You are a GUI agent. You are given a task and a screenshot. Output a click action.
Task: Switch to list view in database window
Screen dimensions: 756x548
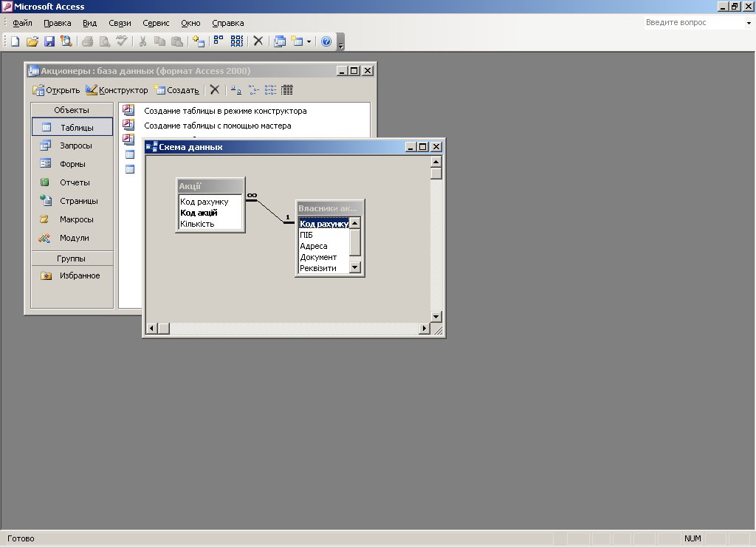click(270, 89)
